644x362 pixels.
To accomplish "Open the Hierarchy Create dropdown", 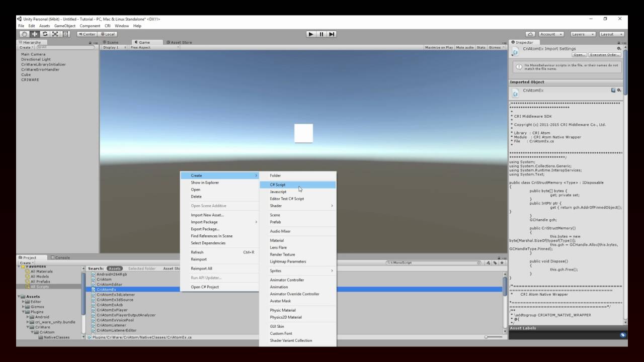I will 26,47.
